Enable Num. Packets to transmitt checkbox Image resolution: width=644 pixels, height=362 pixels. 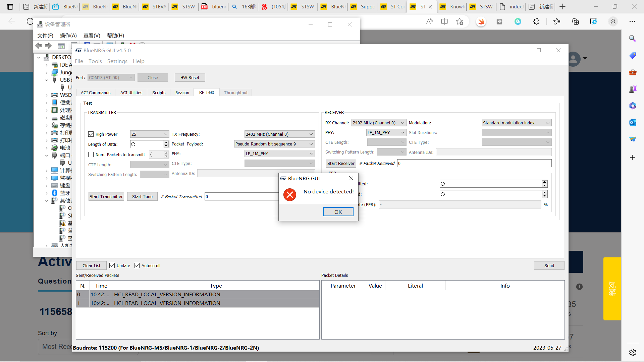[91, 155]
